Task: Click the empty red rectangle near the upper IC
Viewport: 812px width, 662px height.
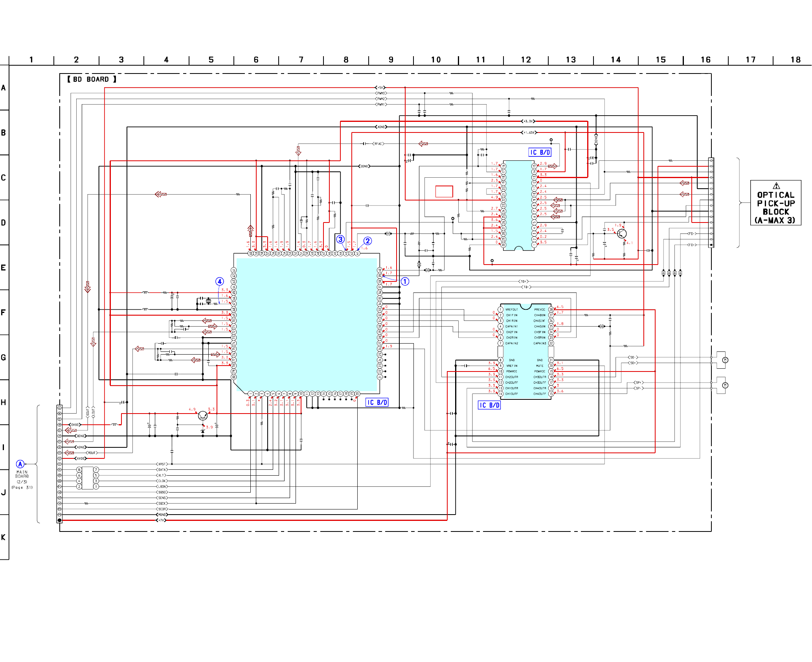Action: click(444, 191)
